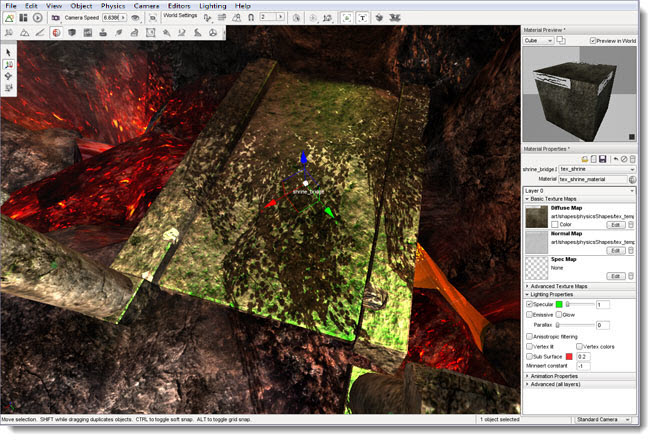Viewport: 655px width, 441px height.
Task: Click Edit button for Normal Map
Action: [616, 250]
